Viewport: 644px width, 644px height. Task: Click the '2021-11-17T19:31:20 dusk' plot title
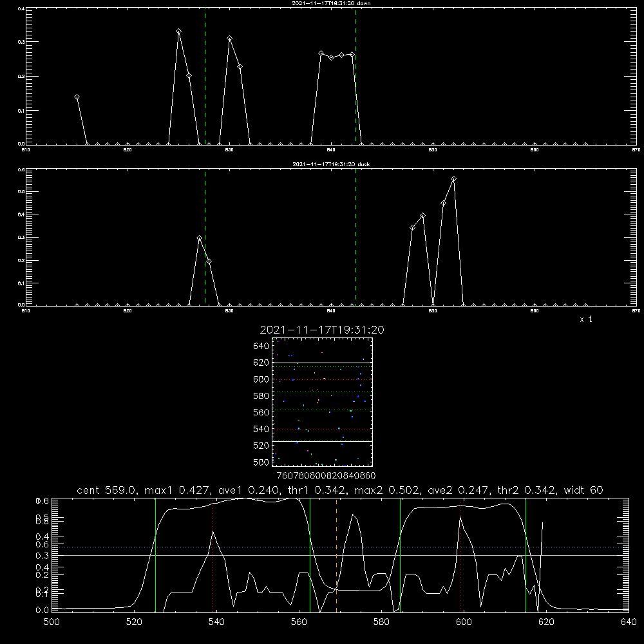(331, 164)
